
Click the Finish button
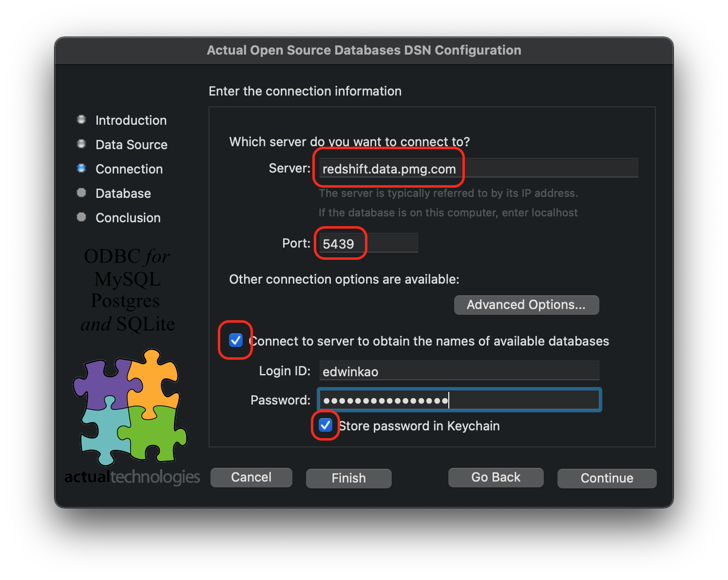(x=349, y=478)
